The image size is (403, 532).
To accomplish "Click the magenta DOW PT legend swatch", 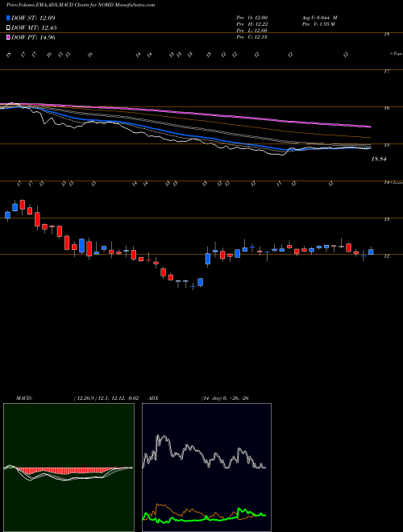I will coord(9,37).
